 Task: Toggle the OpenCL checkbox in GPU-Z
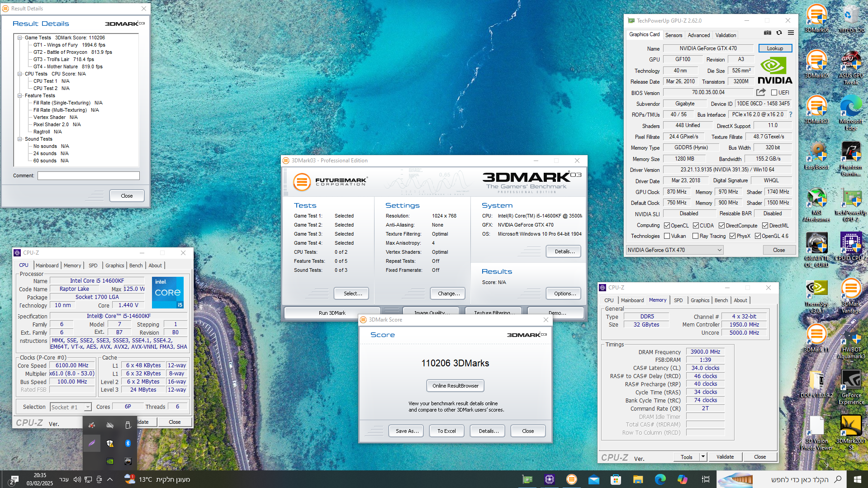click(x=667, y=226)
